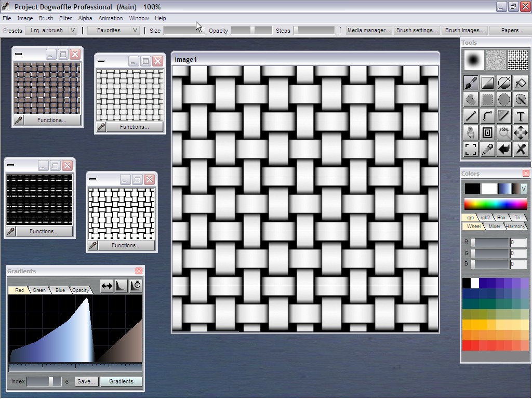
Task: Activate the hand pan tool
Action: click(471, 133)
